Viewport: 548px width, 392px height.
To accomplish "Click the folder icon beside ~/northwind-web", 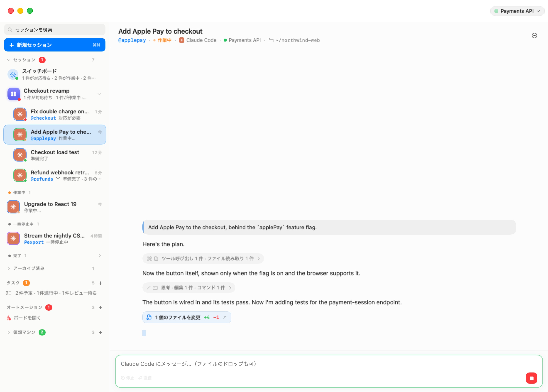I will [x=271, y=40].
